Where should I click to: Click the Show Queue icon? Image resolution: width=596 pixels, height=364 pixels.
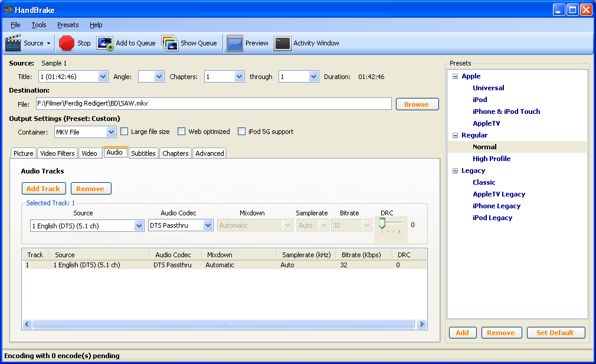pyautogui.click(x=169, y=43)
